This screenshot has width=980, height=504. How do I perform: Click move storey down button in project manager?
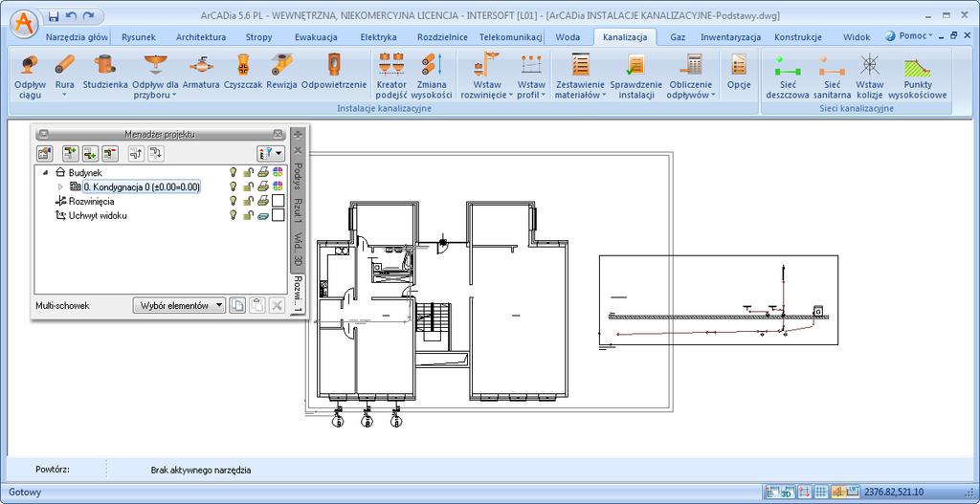coord(156,152)
